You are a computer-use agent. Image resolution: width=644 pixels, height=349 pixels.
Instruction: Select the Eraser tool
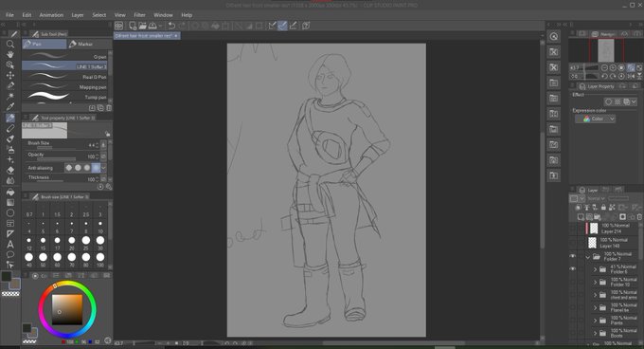click(x=10, y=170)
